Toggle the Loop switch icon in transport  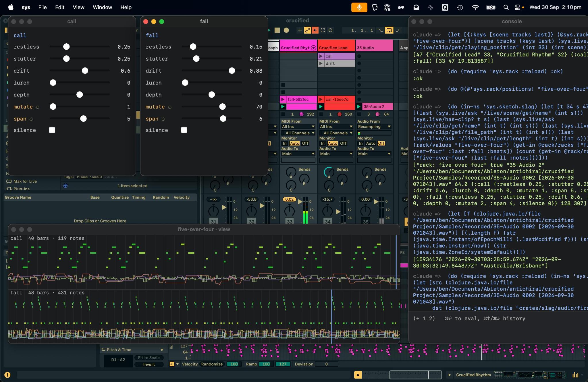[389, 30]
